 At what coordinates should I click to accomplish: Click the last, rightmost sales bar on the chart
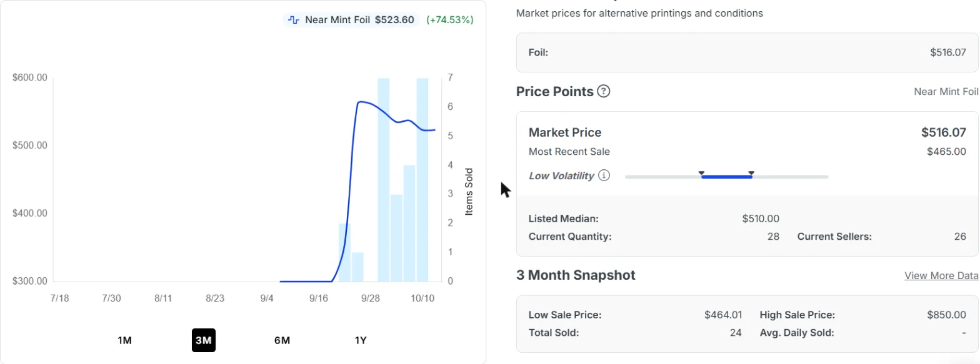click(x=422, y=180)
